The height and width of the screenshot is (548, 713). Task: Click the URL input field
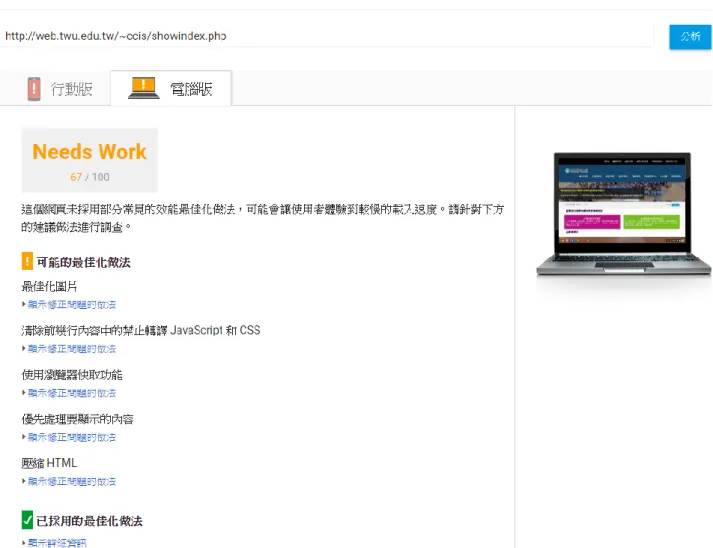(327, 35)
